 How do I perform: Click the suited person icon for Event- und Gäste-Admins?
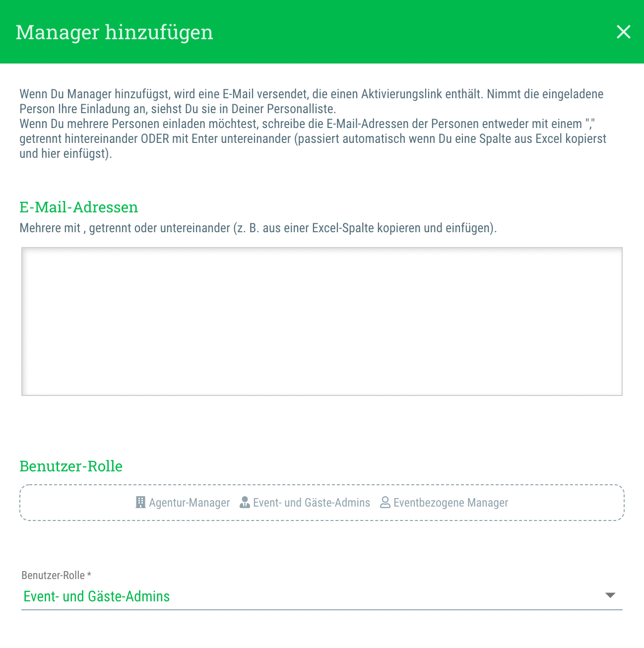pyautogui.click(x=245, y=503)
